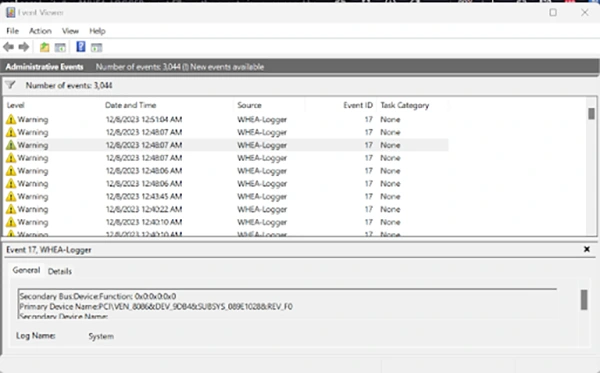This screenshot has height=373, width=600.
Task: Open the Help menu
Action: pyautogui.click(x=97, y=31)
